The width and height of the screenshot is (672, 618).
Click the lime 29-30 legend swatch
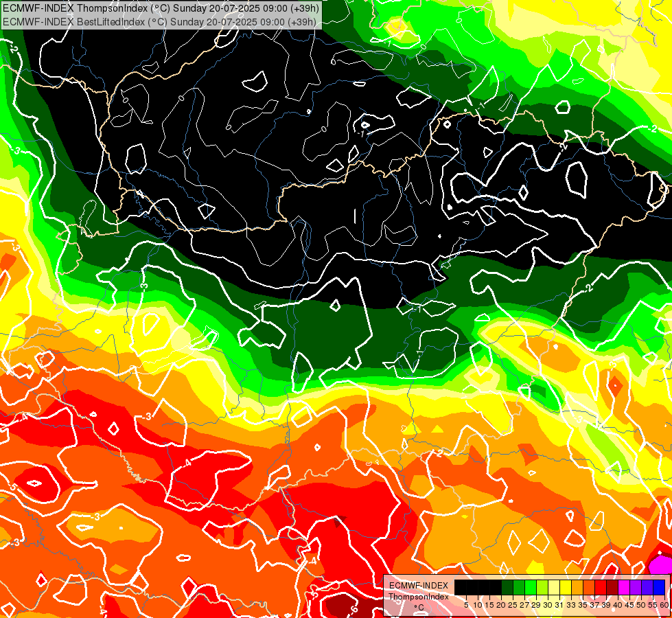click(542, 587)
